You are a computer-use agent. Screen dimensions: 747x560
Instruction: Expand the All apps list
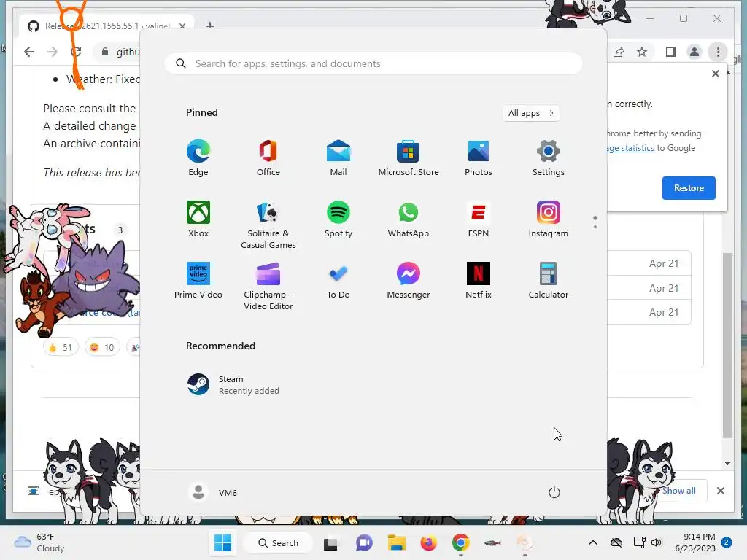(531, 113)
